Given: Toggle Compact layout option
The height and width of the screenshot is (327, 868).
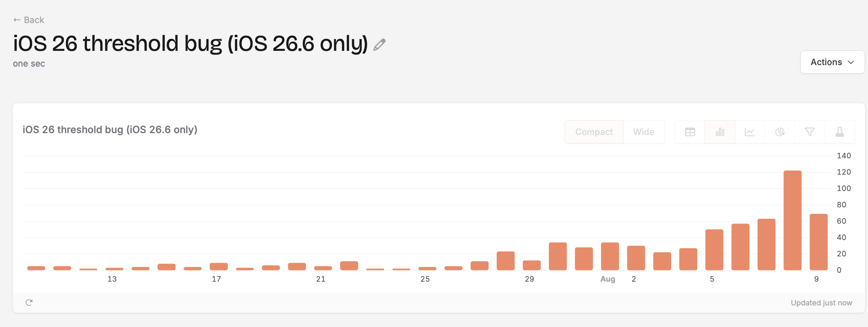Looking at the screenshot, I should 594,132.
